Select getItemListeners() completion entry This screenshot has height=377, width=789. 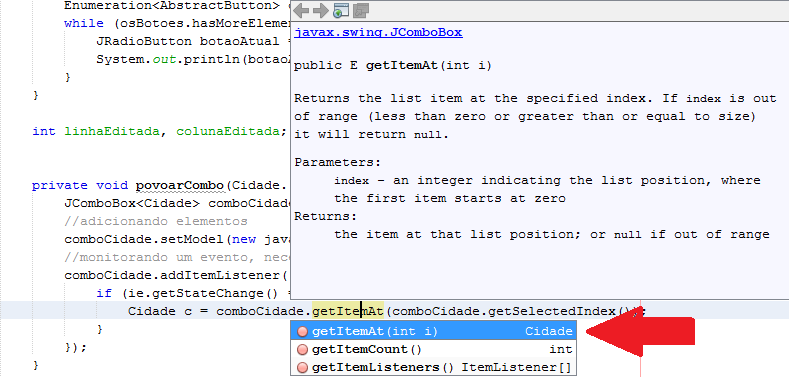pyautogui.click(x=433, y=367)
